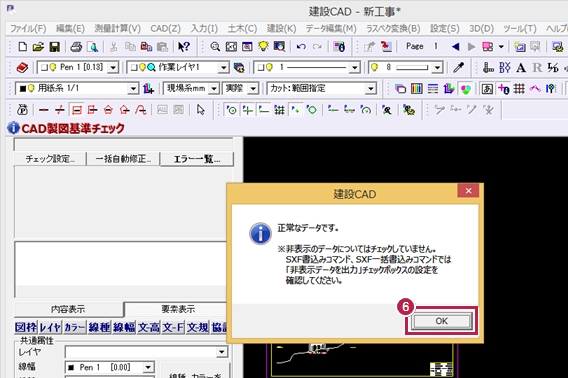Open the ファイル(F) menu
The image size is (568, 378).
(x=28, y=29)
